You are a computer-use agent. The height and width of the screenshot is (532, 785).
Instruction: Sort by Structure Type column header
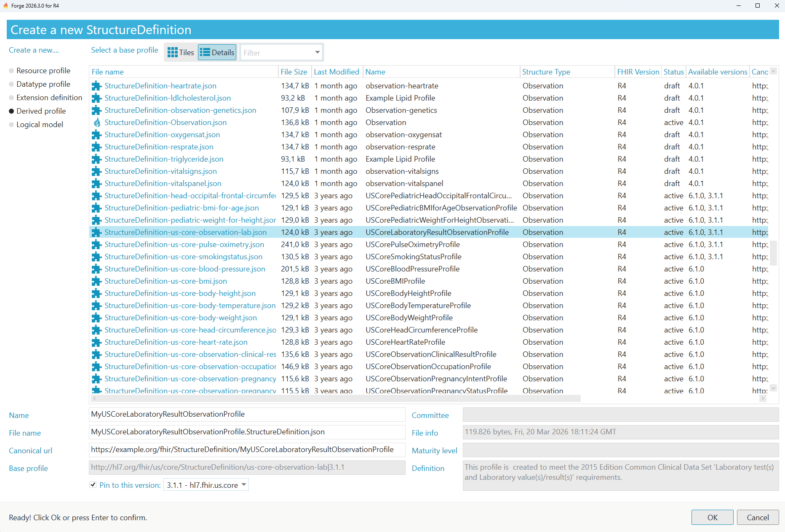click(567, 72)
